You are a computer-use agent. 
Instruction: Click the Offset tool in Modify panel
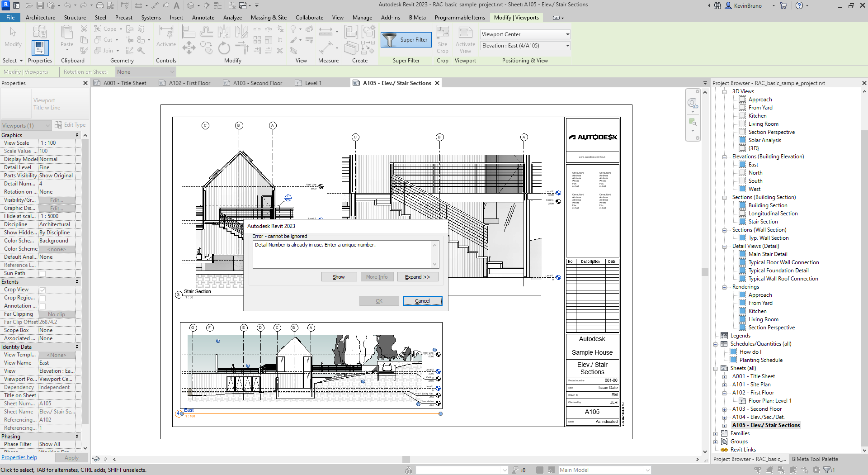coord(206,32)
